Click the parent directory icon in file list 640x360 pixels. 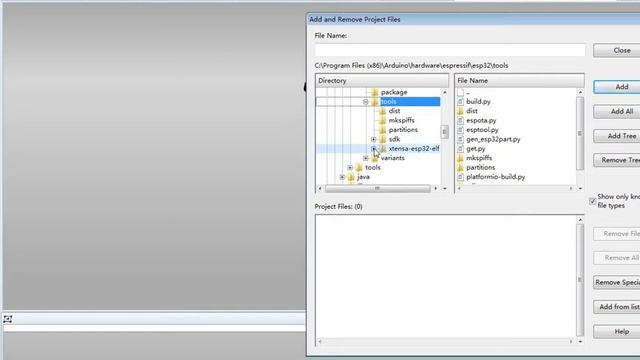(x=460, y=92)
